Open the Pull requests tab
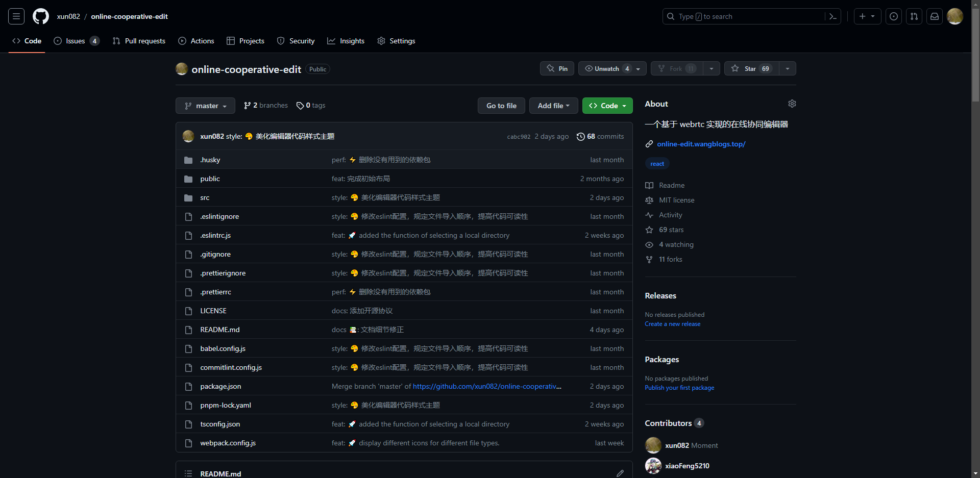 (139, 41)
